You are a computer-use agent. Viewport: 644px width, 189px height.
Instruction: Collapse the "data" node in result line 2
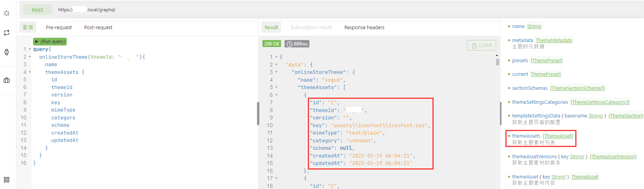click(x=276, y=65)
